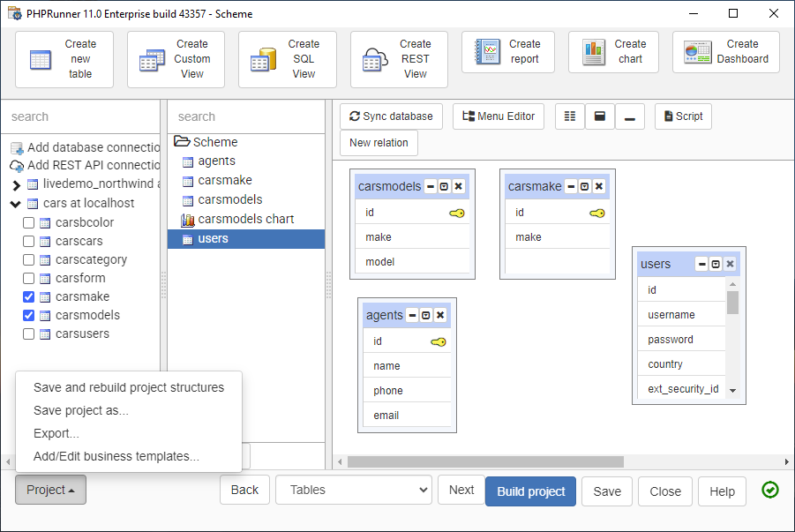Minimize the agents table box
Screen dimensions: 795x532
(412, 316)
